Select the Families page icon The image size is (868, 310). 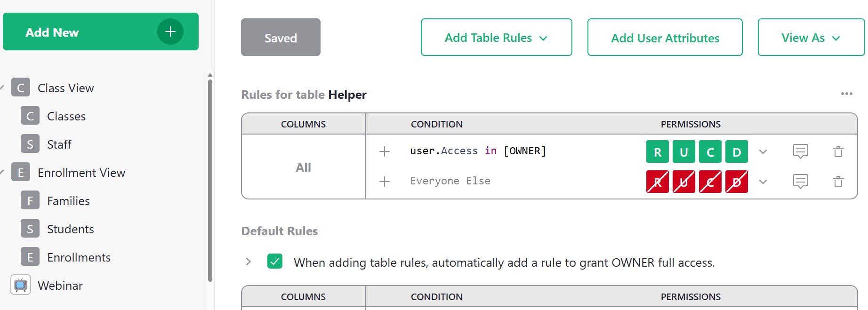(x=30, y=200)
